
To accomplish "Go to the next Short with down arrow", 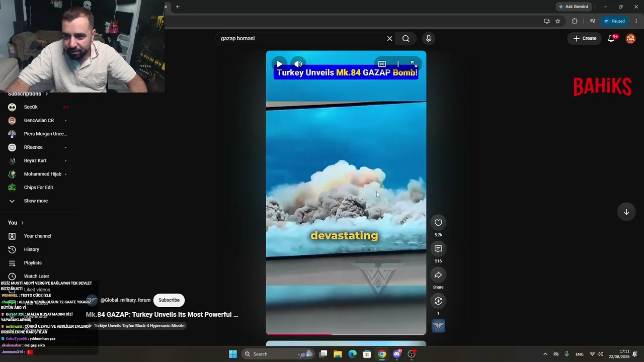I will [626, 212].
